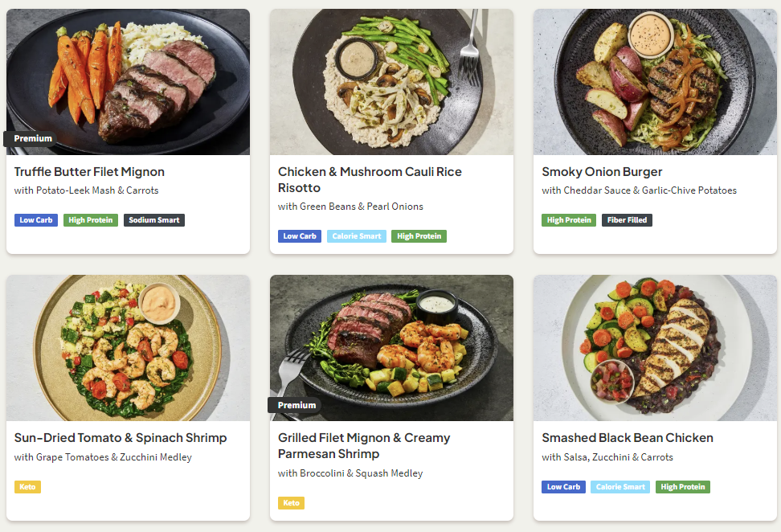Click the Grilled Filet Mignon & Shrimp photo

point(391,347)
